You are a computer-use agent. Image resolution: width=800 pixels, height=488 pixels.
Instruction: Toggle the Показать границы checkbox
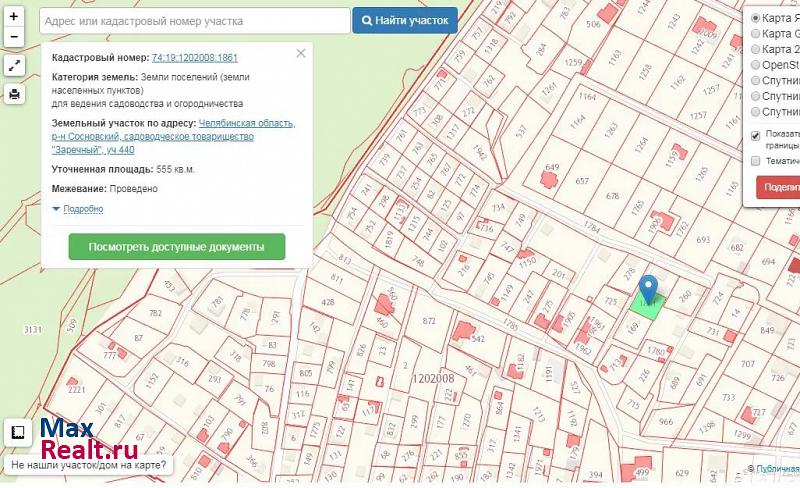pos(755,135)
